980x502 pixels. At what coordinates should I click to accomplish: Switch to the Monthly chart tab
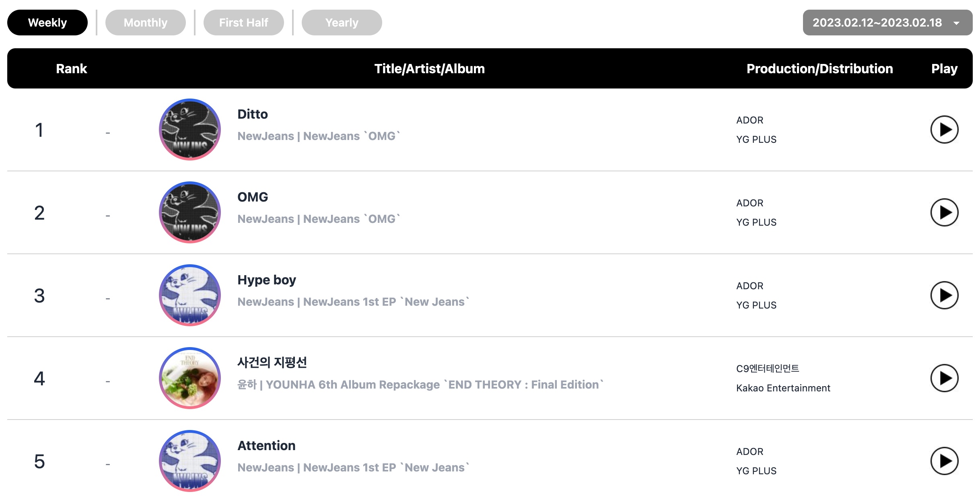click(x=146, y=23)
